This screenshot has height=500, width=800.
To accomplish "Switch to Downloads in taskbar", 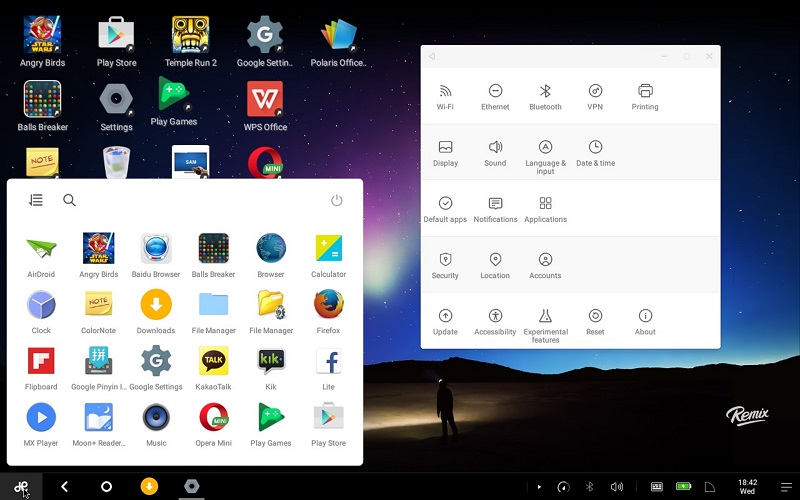I will pyautogui.click(x=149, y=487).
